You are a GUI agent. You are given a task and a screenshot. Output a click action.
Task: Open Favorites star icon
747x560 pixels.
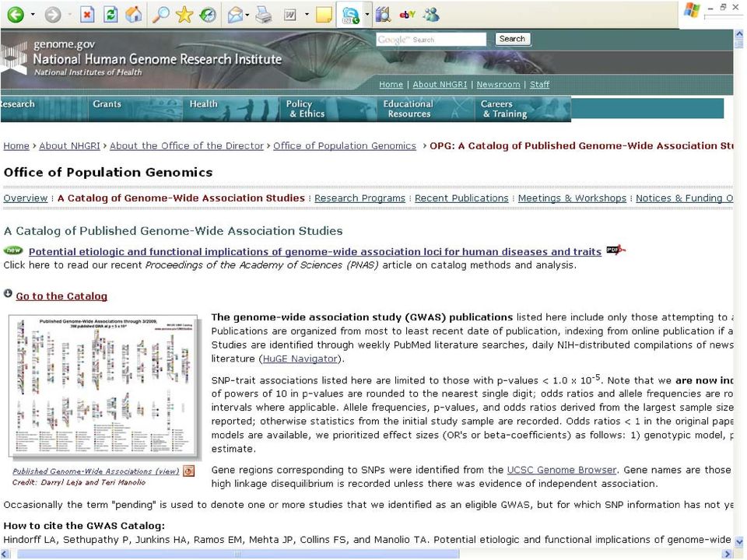click(184, 15)
